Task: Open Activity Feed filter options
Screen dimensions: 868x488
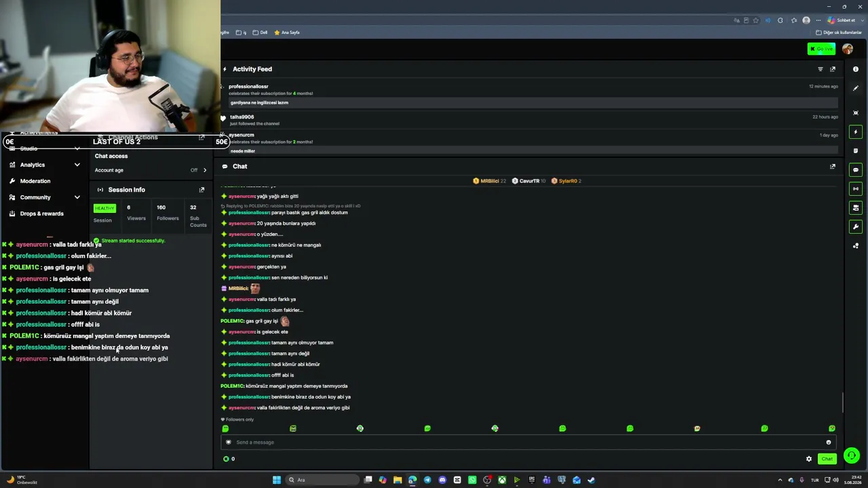Action: [x=821, y=69]
